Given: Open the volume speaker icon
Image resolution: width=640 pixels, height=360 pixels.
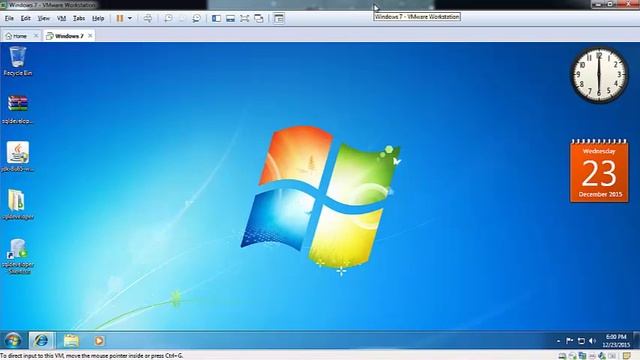Looking at the screenshot, I should pyautogui.click(x=593, y=340).
